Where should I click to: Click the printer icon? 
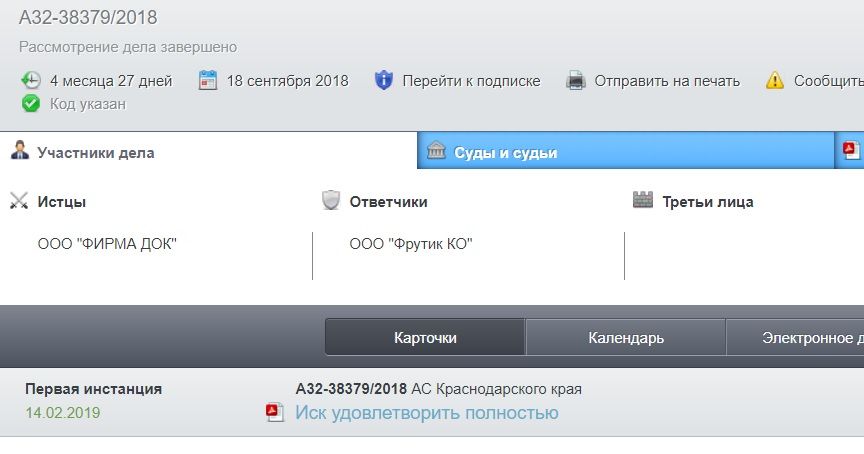[575, 81]
